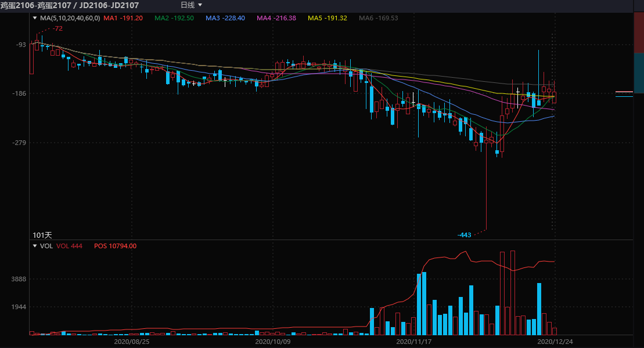Click the -443 lowest price marker
The width and height of the screenshot is (644, 348).
[x=465, y=235]
